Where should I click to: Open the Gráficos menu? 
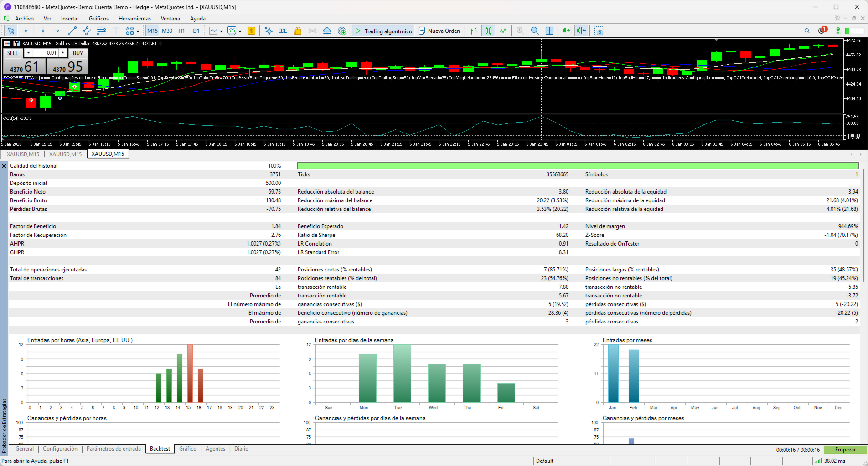pos(98,19)
